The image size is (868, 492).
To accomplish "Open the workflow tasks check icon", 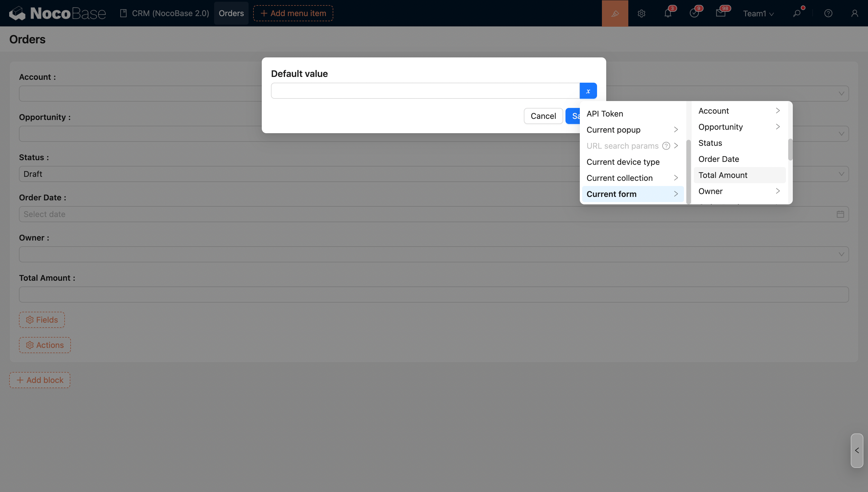I will [694, 13].
